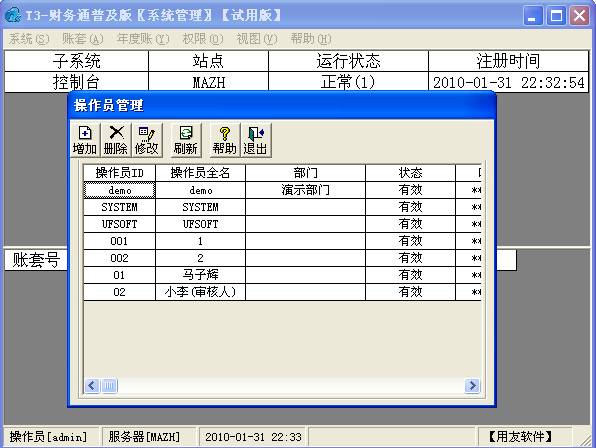The height and width of the screenshot is (448, 596).
Task: Click the 状态 column header in operator table
Action: tap(411, 173)
